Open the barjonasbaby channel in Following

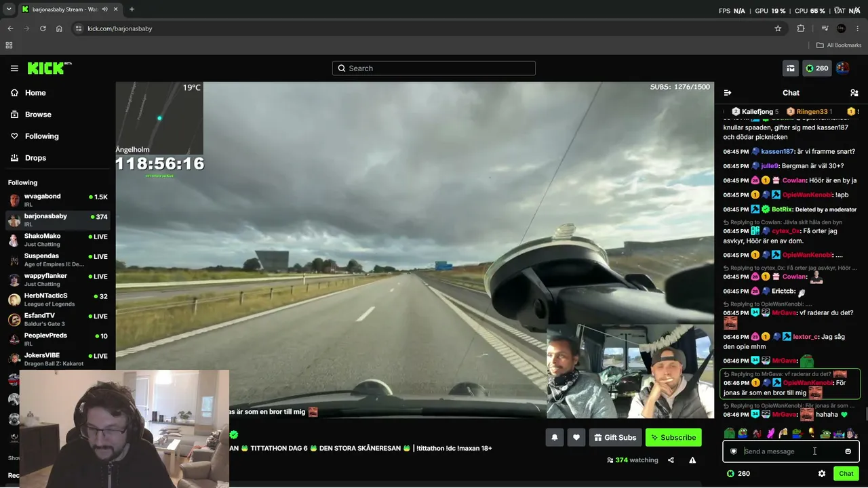point(58,220)
